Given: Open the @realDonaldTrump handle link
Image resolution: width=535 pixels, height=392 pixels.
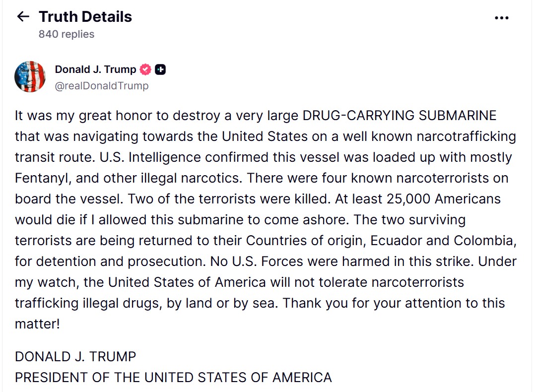Looking at the screenshot, I should pyautogui.click(x=101, y=86).
